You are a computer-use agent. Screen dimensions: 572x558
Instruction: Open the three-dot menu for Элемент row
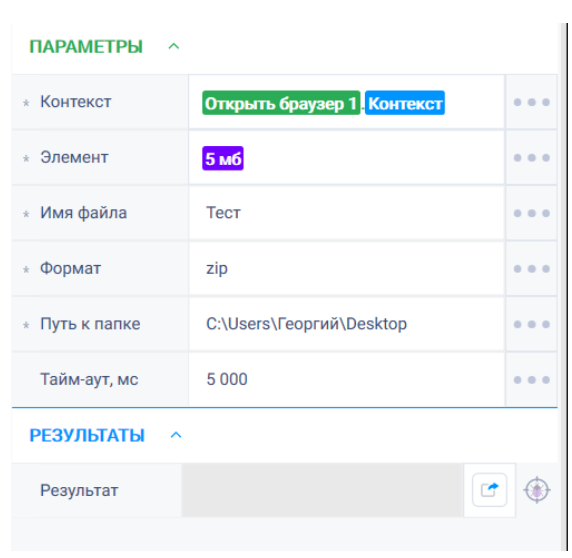coord(531,158)
